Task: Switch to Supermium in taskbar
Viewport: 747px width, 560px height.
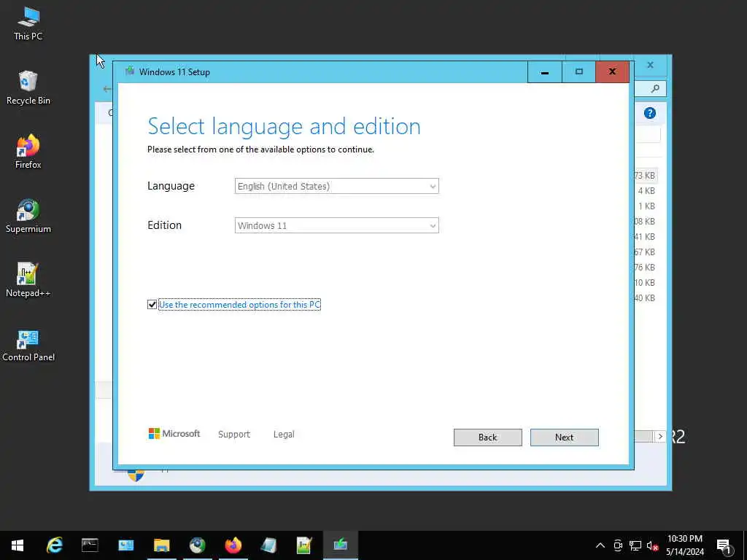Action: [197, 545]
